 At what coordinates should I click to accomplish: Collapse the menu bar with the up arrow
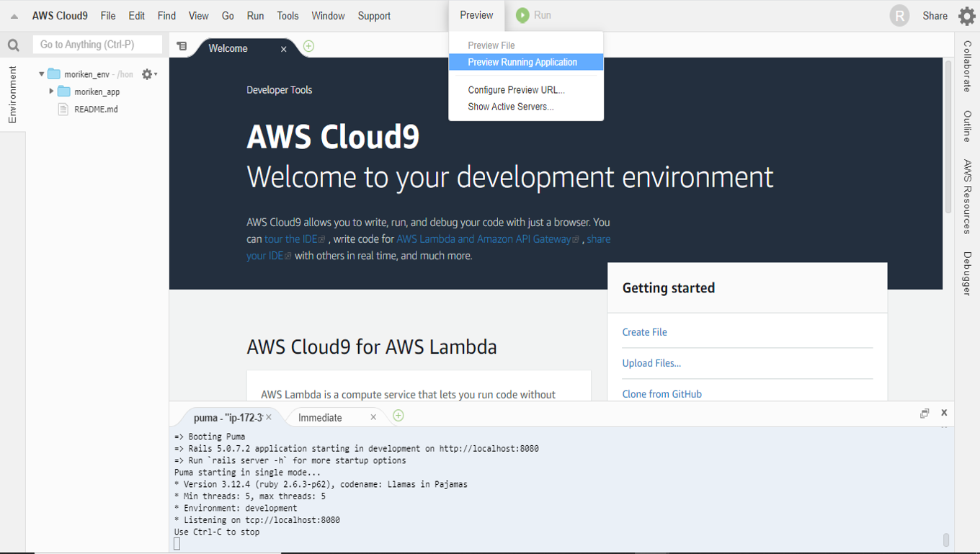click(x=14, y=16)
